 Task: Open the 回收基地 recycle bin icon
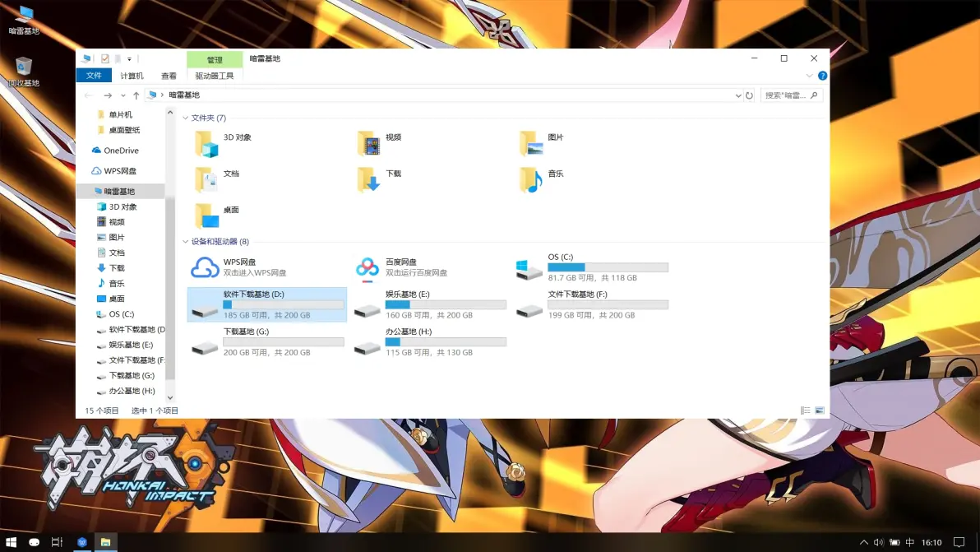point(24,72)
